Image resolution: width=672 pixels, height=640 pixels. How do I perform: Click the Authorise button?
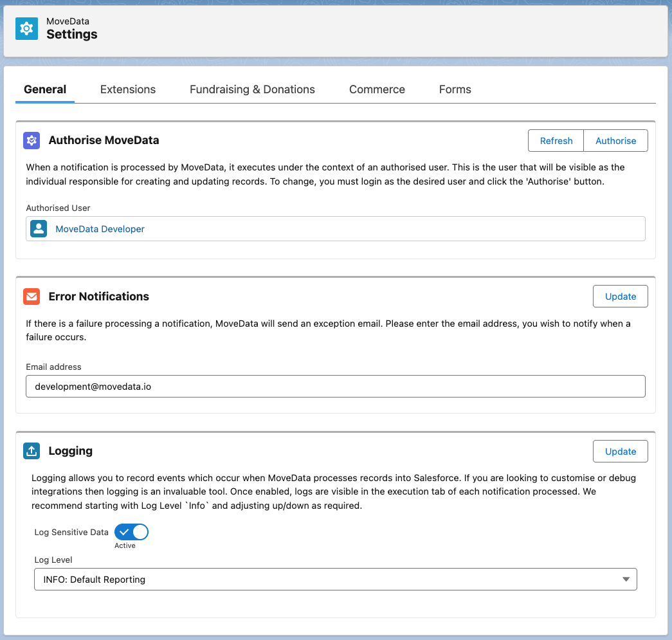(x=615, y=141)
